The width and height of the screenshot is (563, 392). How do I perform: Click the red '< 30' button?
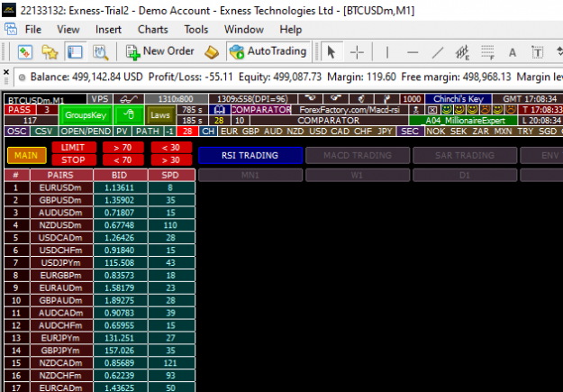tap(171, 147)
